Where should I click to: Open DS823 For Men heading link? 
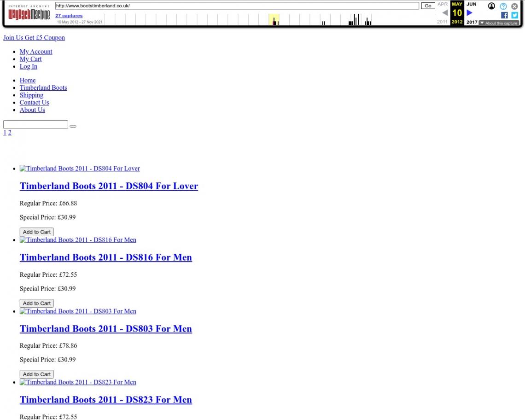click(x=106, y=400)
